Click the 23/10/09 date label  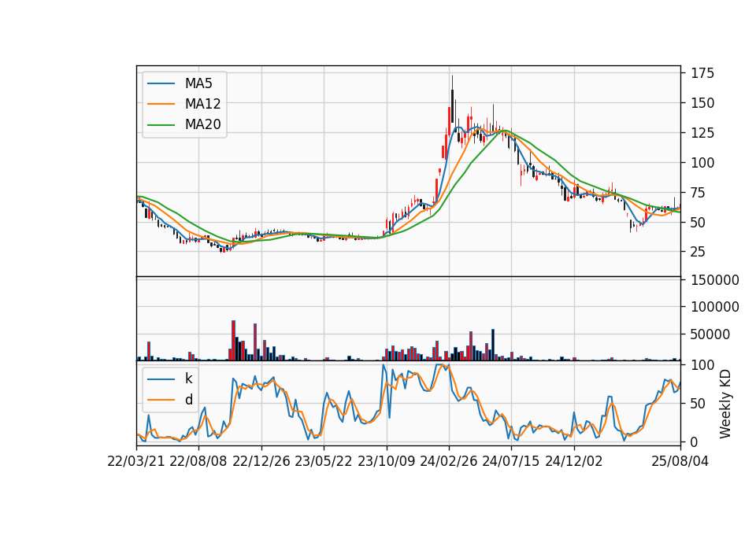click(x=386, y=461)
